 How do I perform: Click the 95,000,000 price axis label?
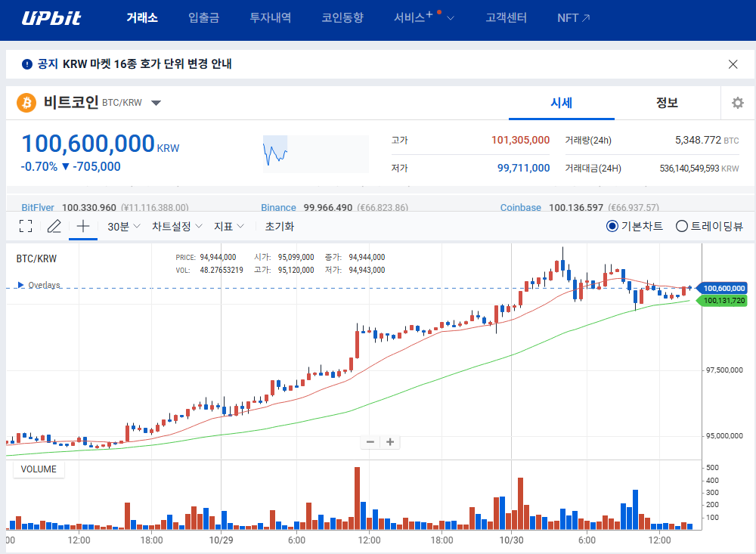724,435
